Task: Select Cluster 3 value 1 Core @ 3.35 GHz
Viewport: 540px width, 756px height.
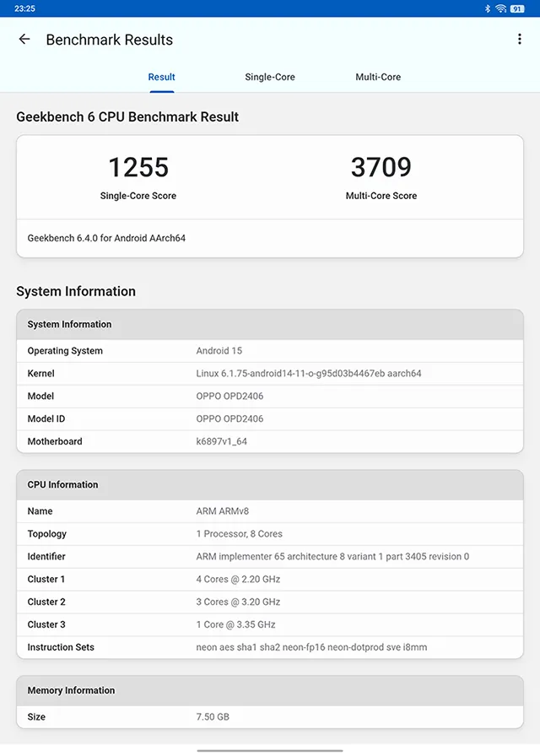Action: pos(235,625)
